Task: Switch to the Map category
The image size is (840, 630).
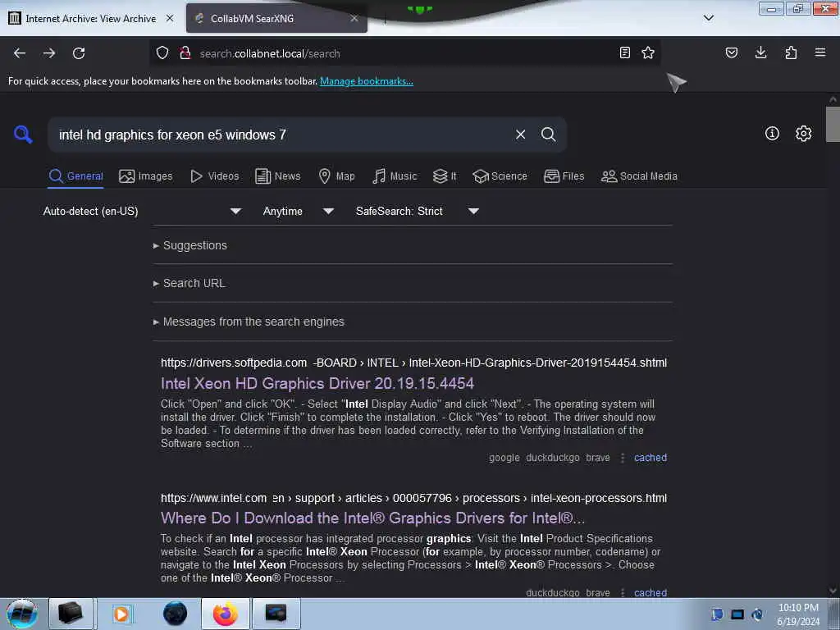Action: coord(336,176)
